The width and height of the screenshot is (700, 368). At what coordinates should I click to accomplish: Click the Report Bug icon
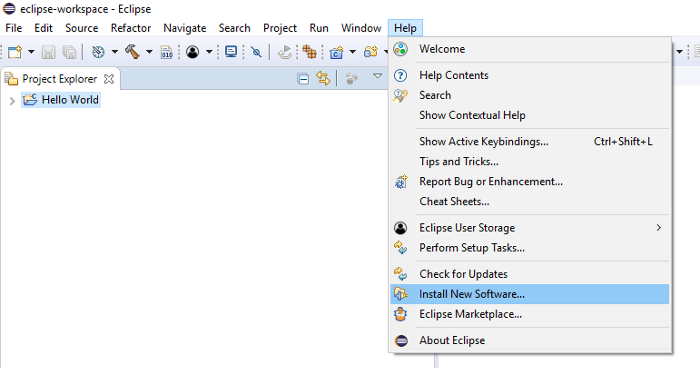point(401,182)
